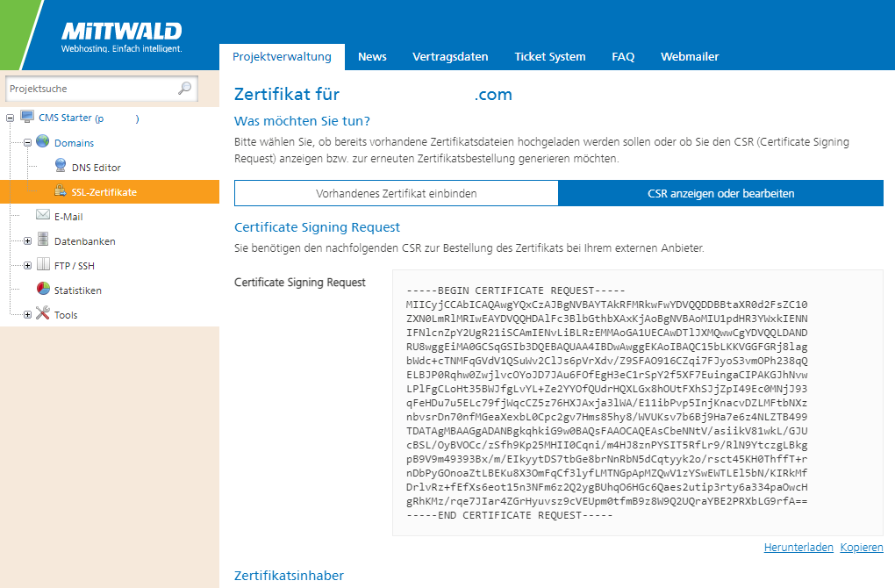895x588 pixels.
Task: Click the Kopieren link
Action: (862, 547)
